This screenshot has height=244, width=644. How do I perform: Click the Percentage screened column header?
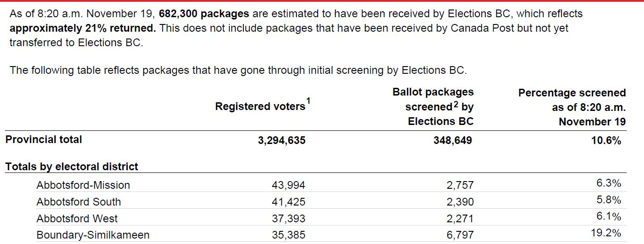click(572, 107)
